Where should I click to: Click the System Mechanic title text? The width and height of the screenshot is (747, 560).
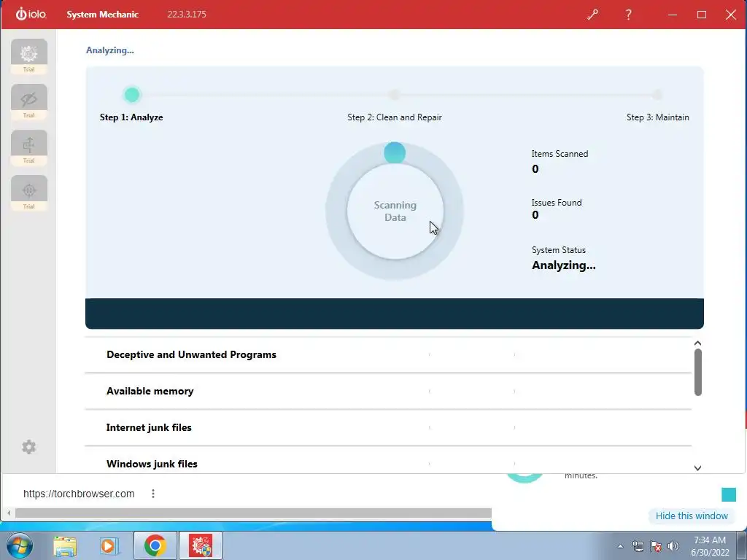coord(102,15)
